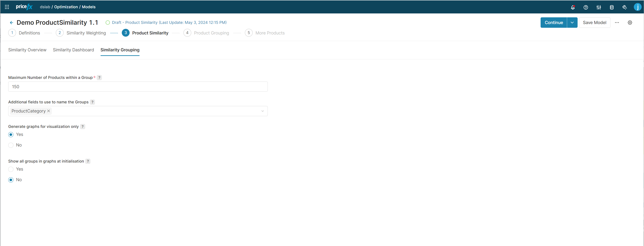Open the help question mark icon
The image size is (644, 246).
click(x=586, y=7)
